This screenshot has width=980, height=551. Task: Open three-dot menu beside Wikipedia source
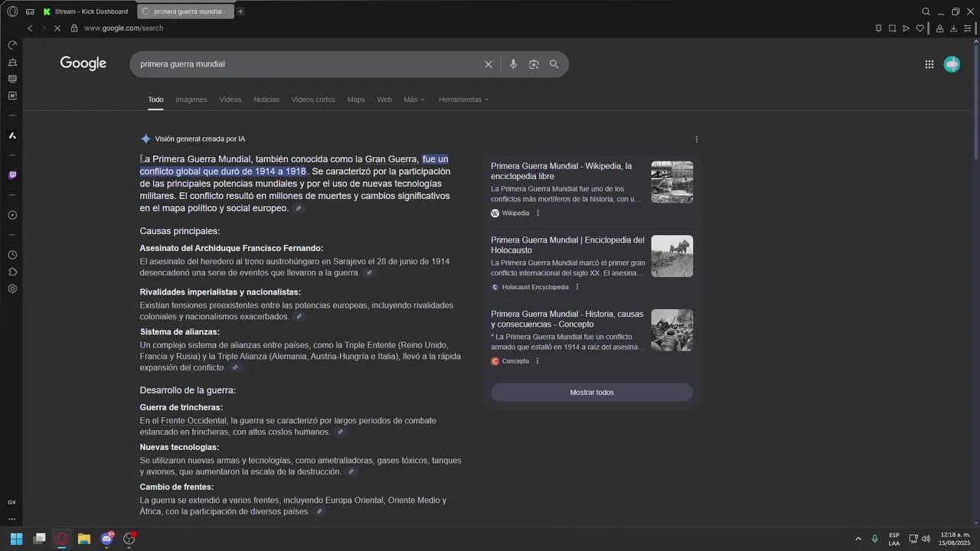[537, 214]
